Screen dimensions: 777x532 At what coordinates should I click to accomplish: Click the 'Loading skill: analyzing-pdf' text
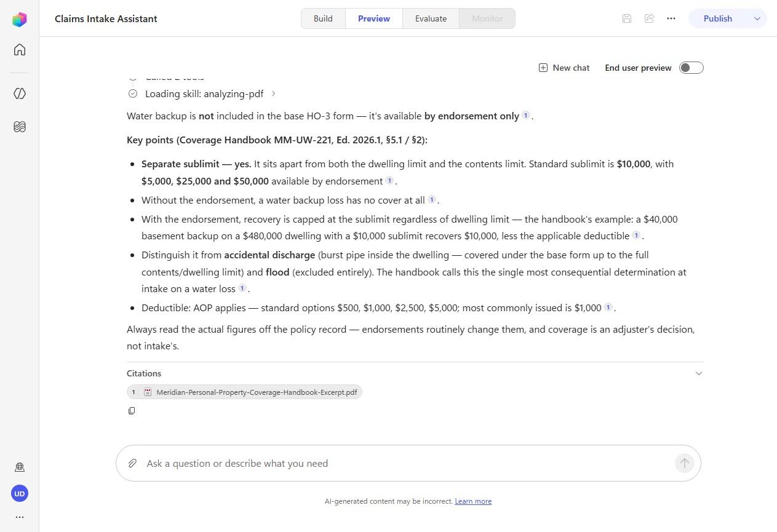click(x=204, y=93)
